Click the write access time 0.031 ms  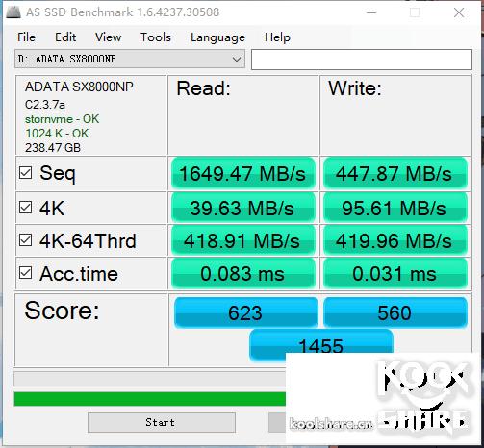pyautogui.click(x=395, y=274)
